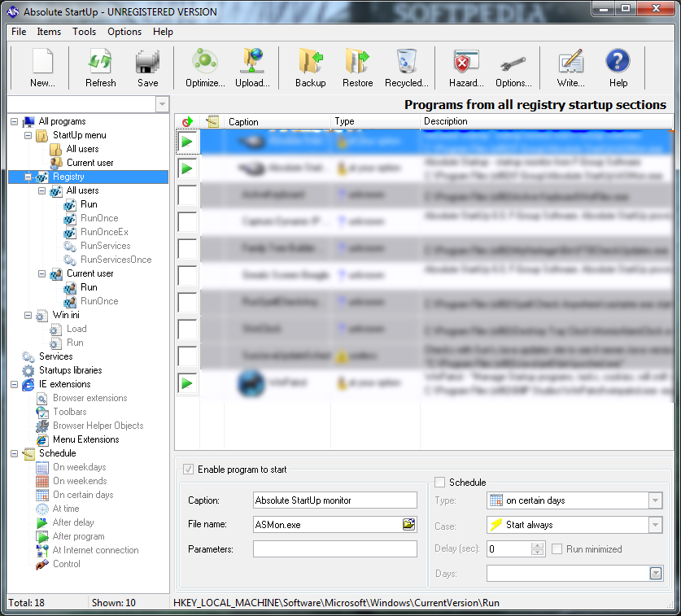Collapse the IE extensions node
This screenshot has width=681, height=616.
[x=15, y=384]
